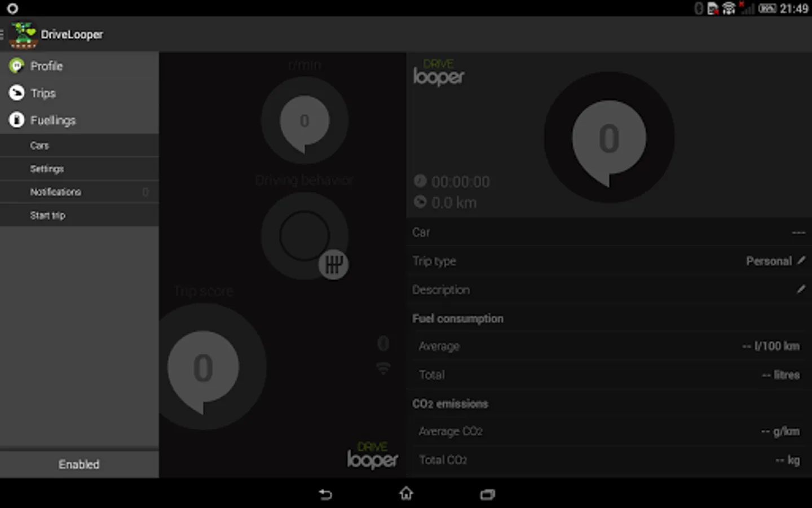Image resolution: width=812 pixels, height=508 pixels.
Task: Open Settings in the drawer
Action: click(x=79, y=169)
